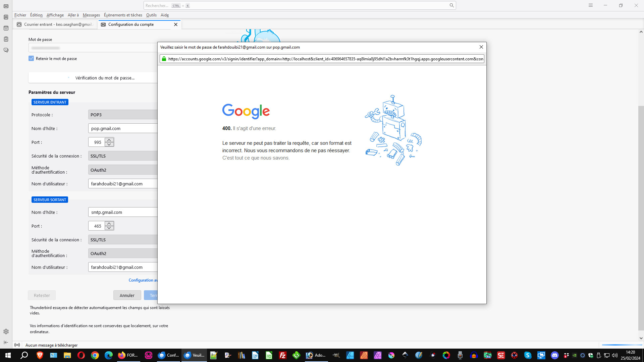
Task: Close the Configuration du compte tab
Action: click(176, 24)
